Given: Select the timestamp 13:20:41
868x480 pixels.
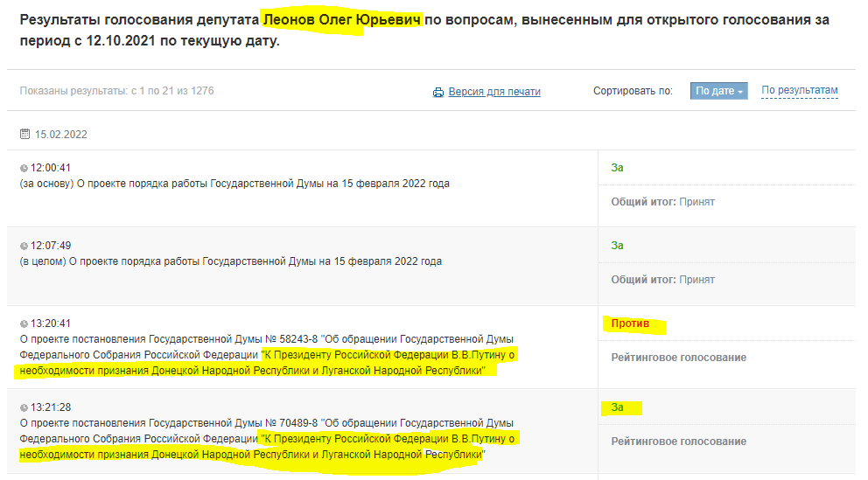Looking at the screenshot, I should (51, 323).
